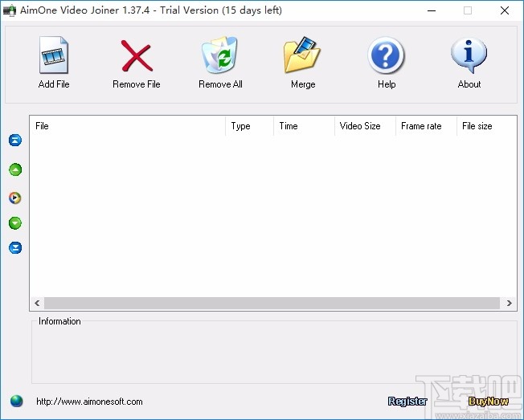
Task: Click the Remove All recycle bin icon
Action: tap(219, 55)
